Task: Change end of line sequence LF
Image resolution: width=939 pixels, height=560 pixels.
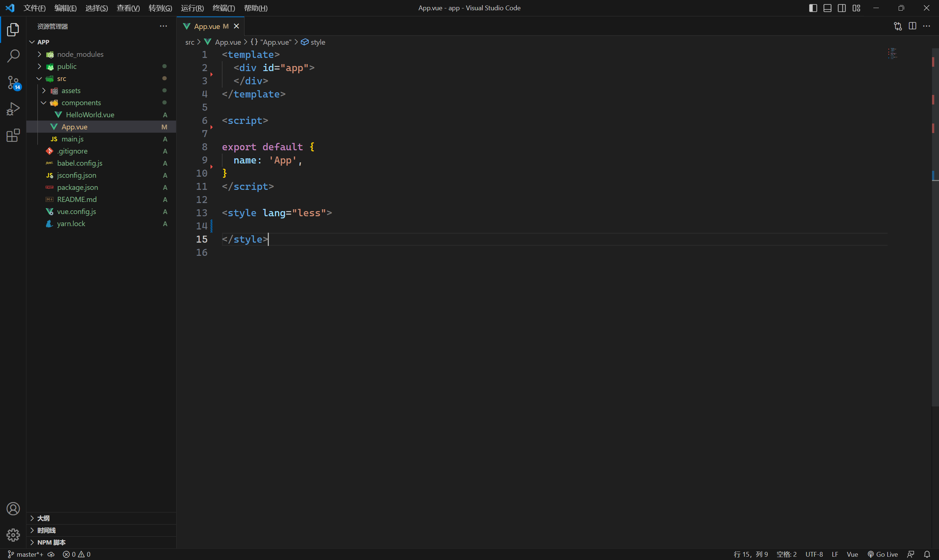Action: 835,554
